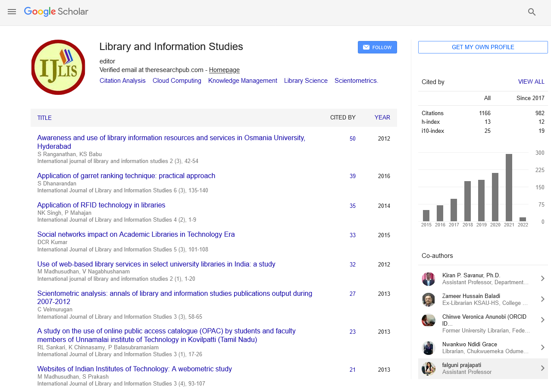Screen dimensions: 551x392
Task: Sort publications by Year column header
Action: coord(382,117)
